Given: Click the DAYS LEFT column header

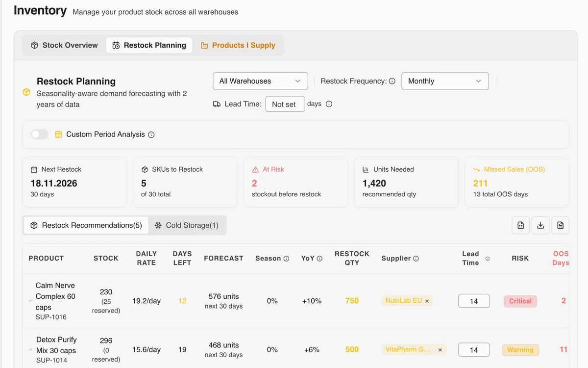Looking at the screenshot, I should 182,258.
